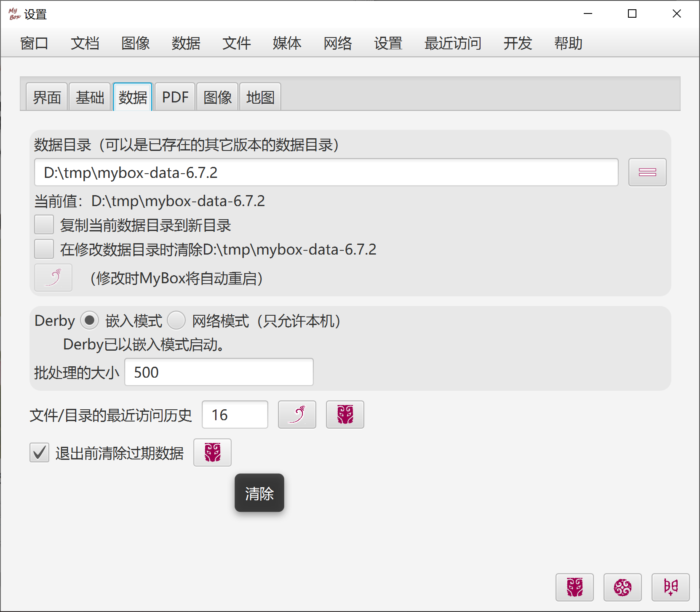Enable 复制当前数据目录到新目录 checkbox

pyautogui.click(x=44, y=225)
